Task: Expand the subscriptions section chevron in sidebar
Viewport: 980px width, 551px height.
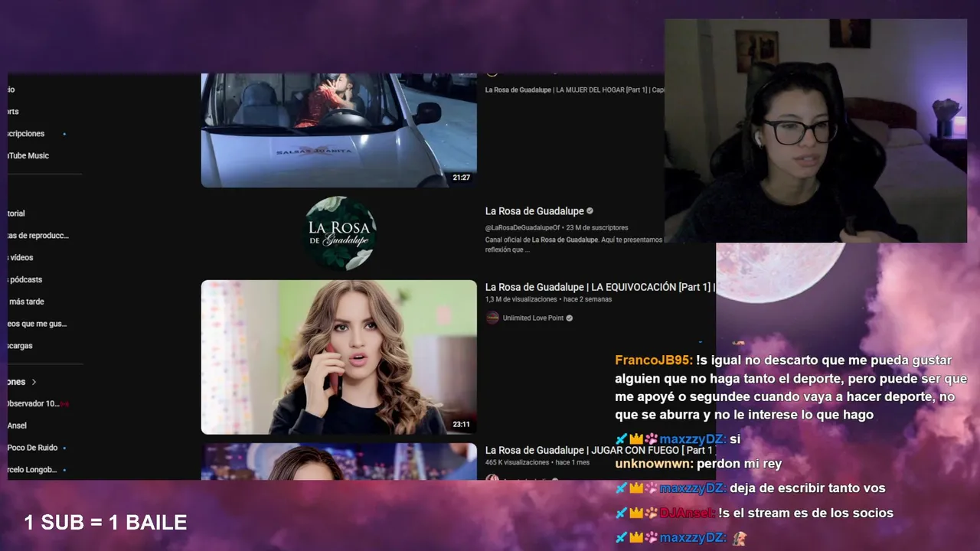Action: 34,382
